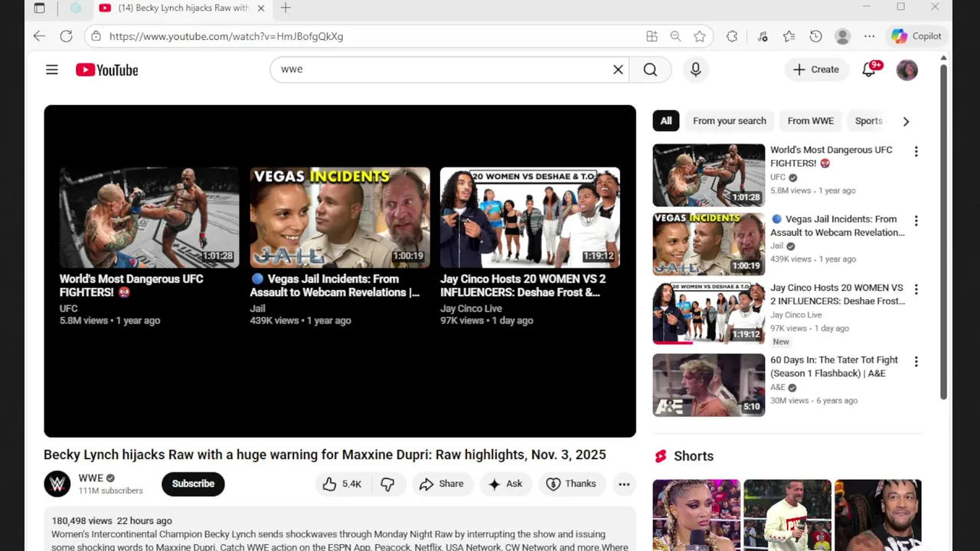Open the middle Shorts thumbnail
This screenshot has height=551, width=980.
[x=787, y=515]
